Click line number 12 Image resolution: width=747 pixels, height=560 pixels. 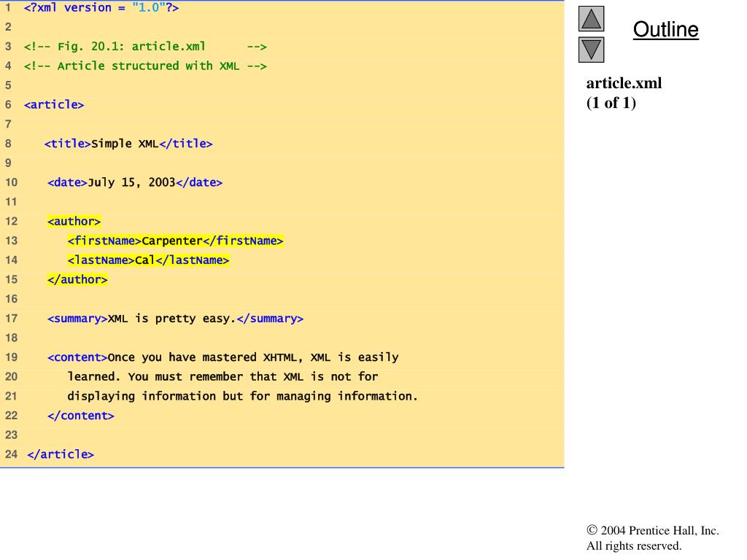11,222
